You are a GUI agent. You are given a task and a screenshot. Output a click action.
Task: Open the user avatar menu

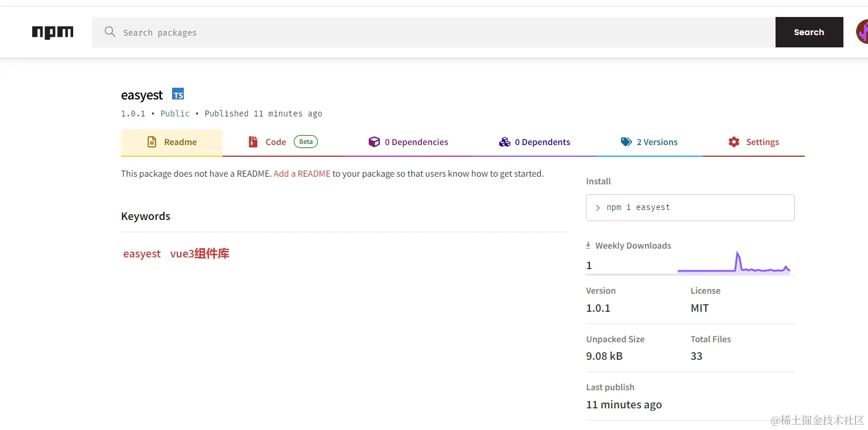tap(862, 32)
